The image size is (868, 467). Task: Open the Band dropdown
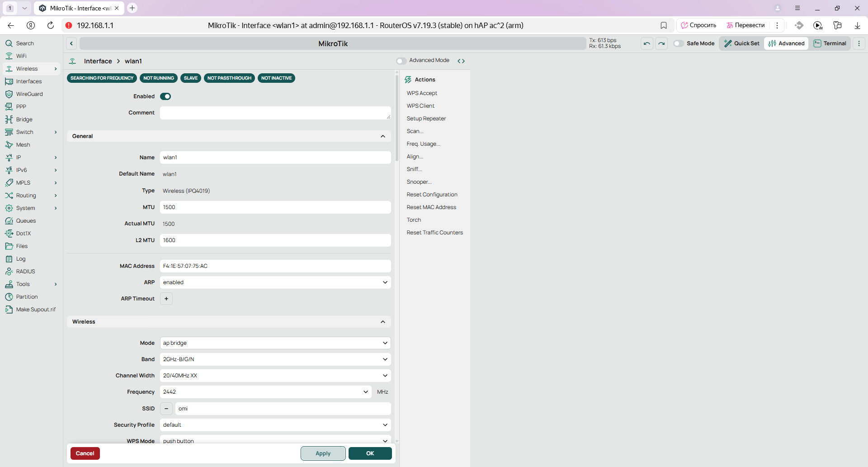pyautogui.click(x=275, y=359)
